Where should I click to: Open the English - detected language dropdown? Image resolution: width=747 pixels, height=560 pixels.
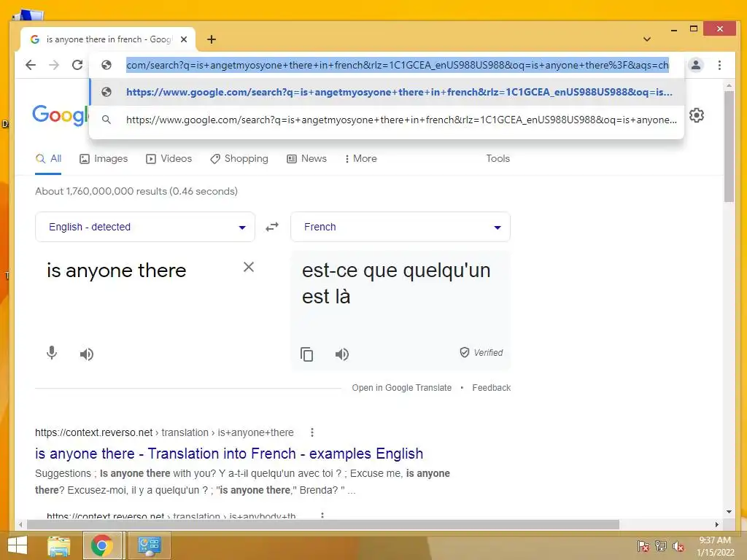(x=145, y=227)
